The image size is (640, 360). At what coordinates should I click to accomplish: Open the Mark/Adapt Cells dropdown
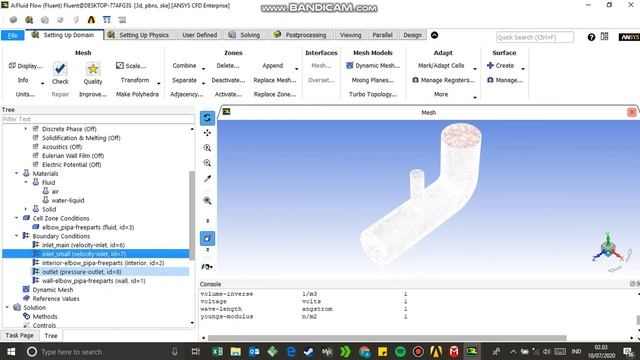[474, 69]
